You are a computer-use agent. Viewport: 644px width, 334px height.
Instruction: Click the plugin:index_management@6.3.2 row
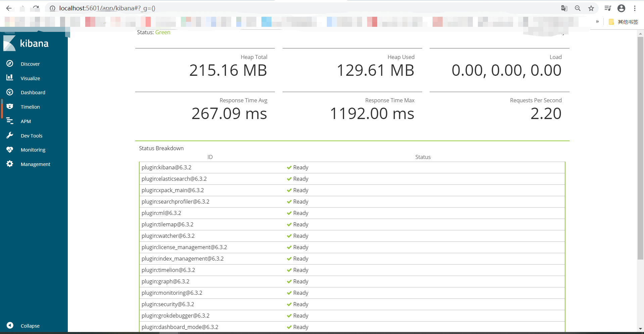coord(352,259)
